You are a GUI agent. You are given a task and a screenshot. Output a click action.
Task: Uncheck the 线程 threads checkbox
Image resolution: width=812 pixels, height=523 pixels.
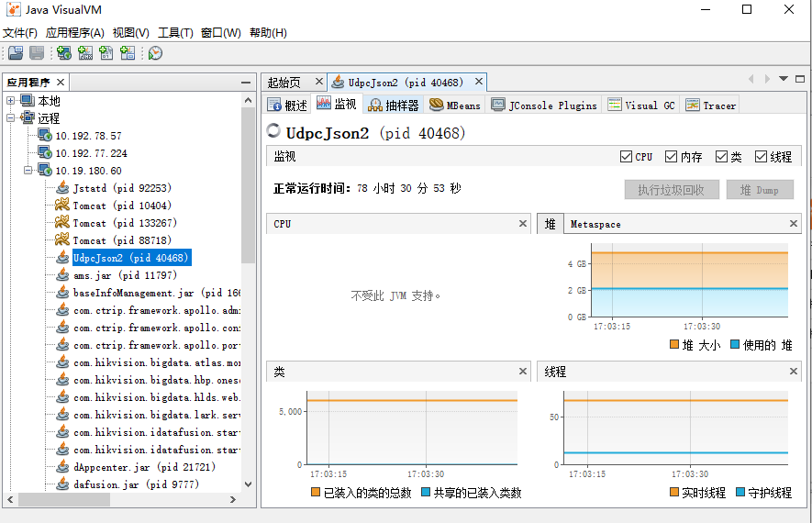tap(761, 156)
